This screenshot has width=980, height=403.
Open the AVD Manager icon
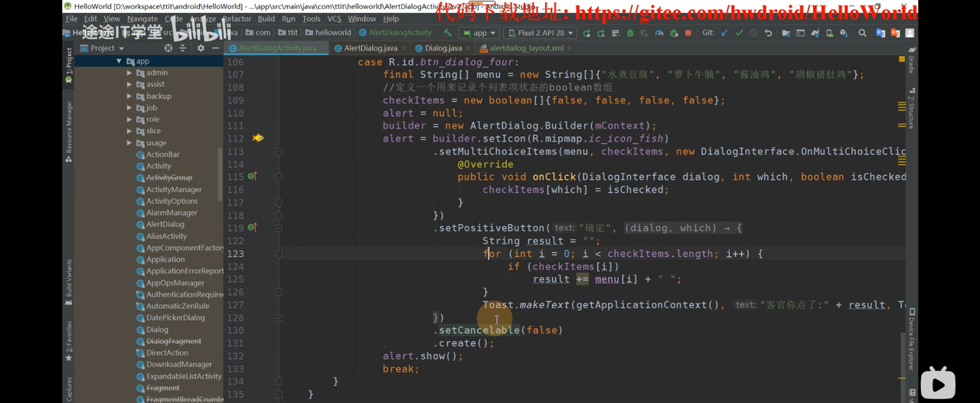coord(829,33)
